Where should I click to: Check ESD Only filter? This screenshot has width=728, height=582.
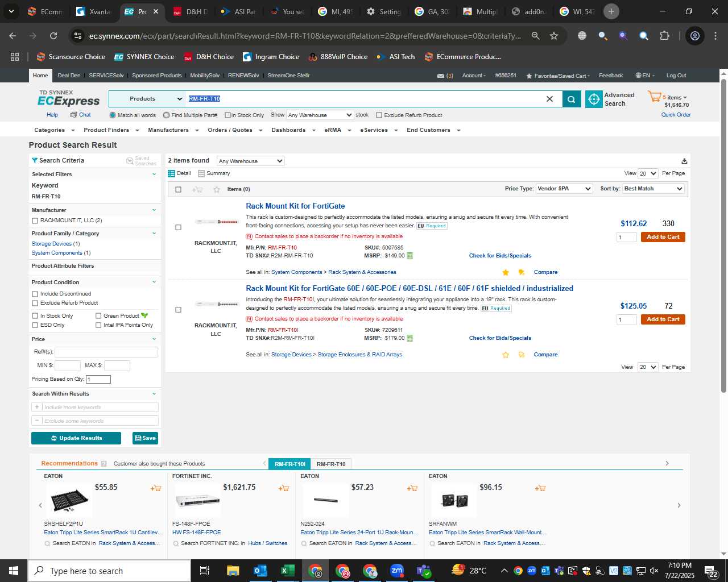point(35,325)
